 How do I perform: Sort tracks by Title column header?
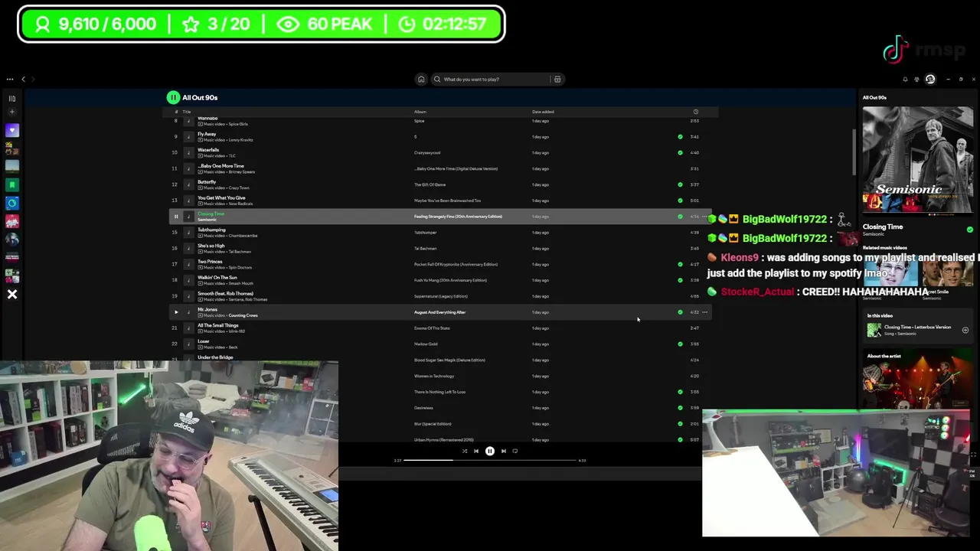point(186,112)
